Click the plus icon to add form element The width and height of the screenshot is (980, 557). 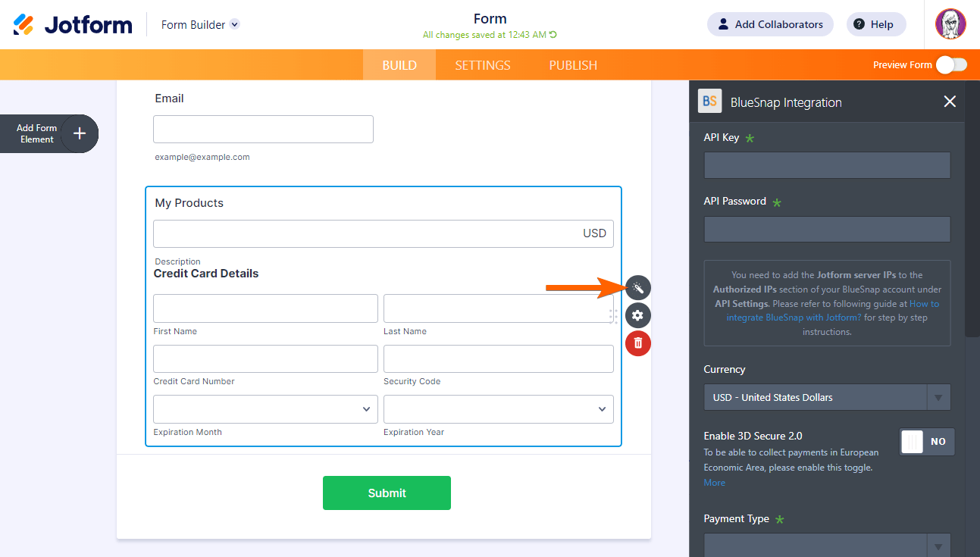point(80,134)
